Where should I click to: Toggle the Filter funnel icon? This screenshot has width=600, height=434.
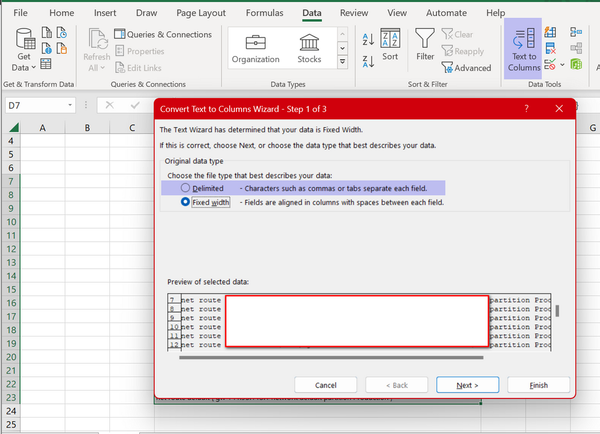425,44
